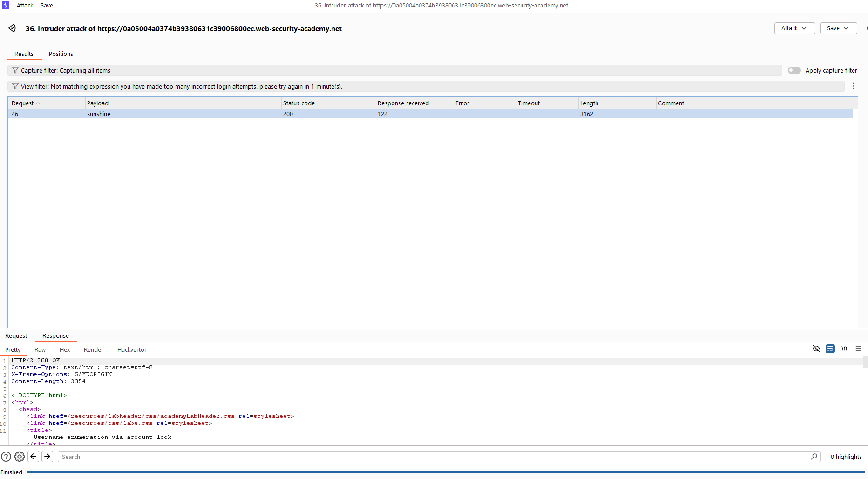Toggle hide non-printable characters eye icon
The height and width of the screenshot is (479, 868).
[816, 349]
